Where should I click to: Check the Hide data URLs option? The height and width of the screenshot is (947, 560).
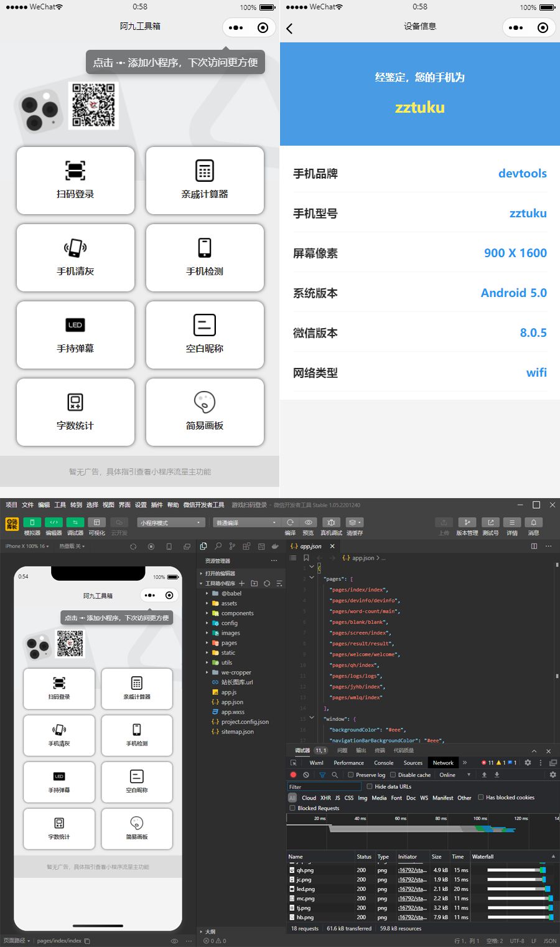(x=370, y=786)
